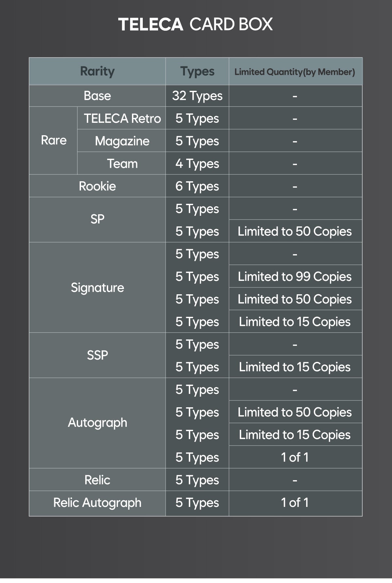Select the Rookie rarity cell
The height and width of the screenshot is (583, 392).
[97, 186]
